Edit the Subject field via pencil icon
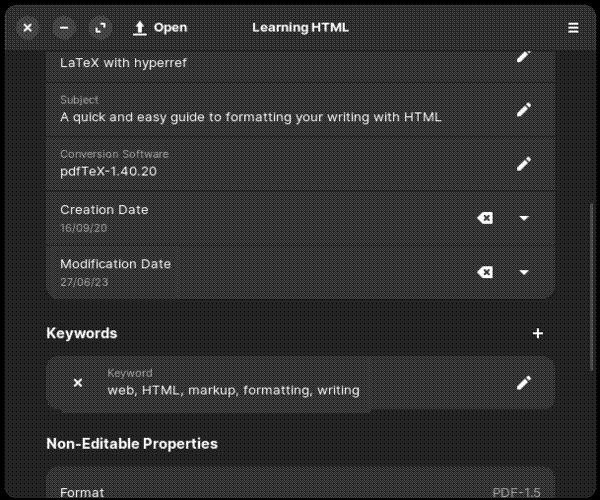This screenshot has height=500, width=600. tap(523, 110)
